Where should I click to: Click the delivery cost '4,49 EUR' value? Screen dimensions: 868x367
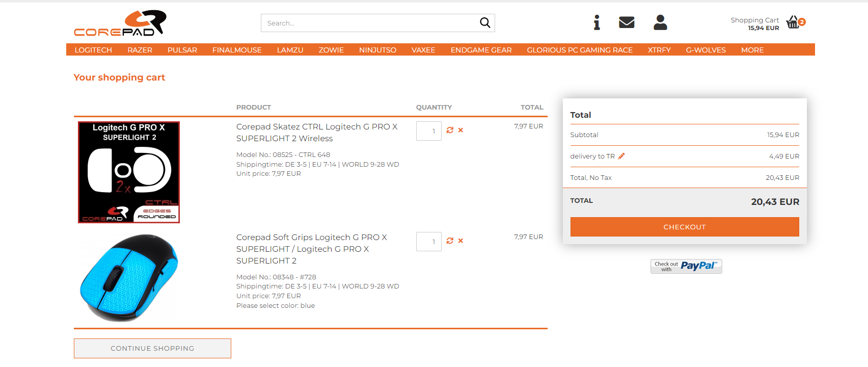tap(784, 156)
